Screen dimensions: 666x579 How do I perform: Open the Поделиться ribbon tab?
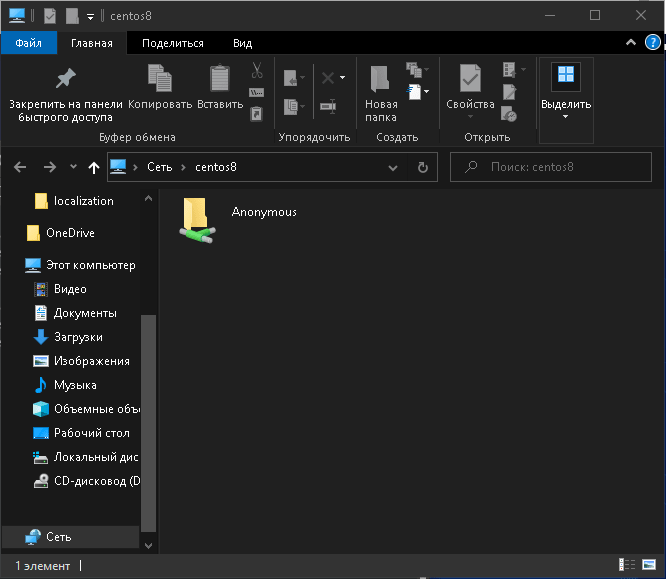pyautogui.click(x=173, y=43)
